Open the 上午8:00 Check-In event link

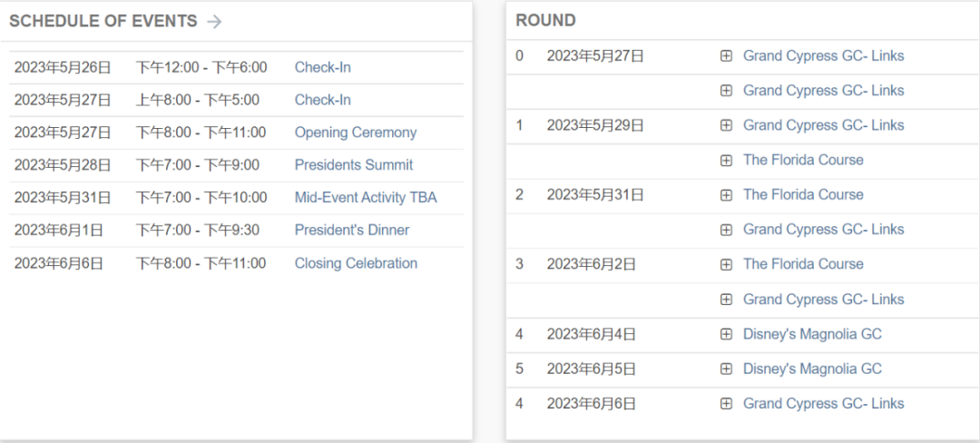coord(323,100)
